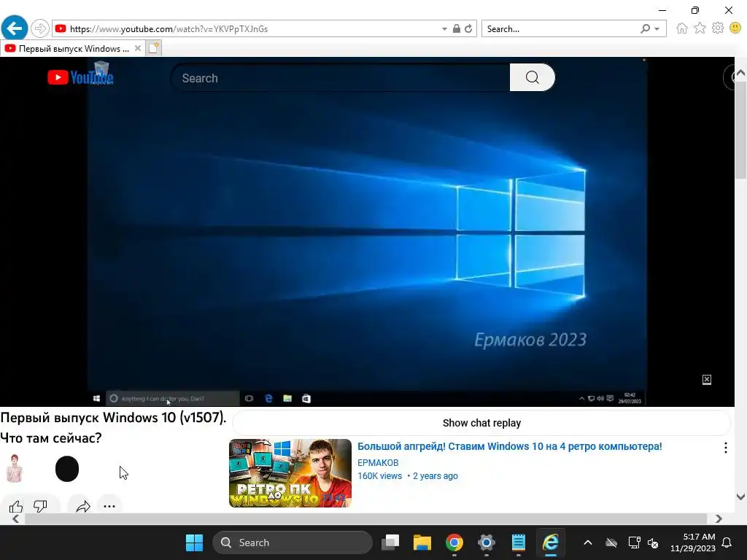Open the gear application icon in taskbar

click(486, 542)
